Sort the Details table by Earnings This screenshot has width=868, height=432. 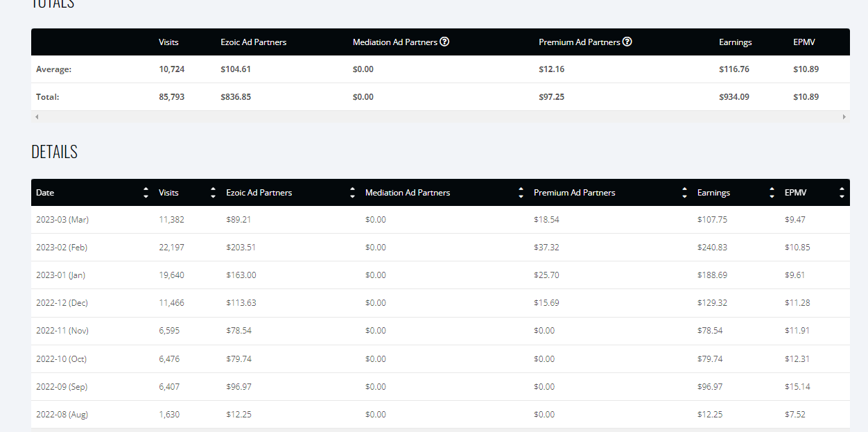(772, 193)
